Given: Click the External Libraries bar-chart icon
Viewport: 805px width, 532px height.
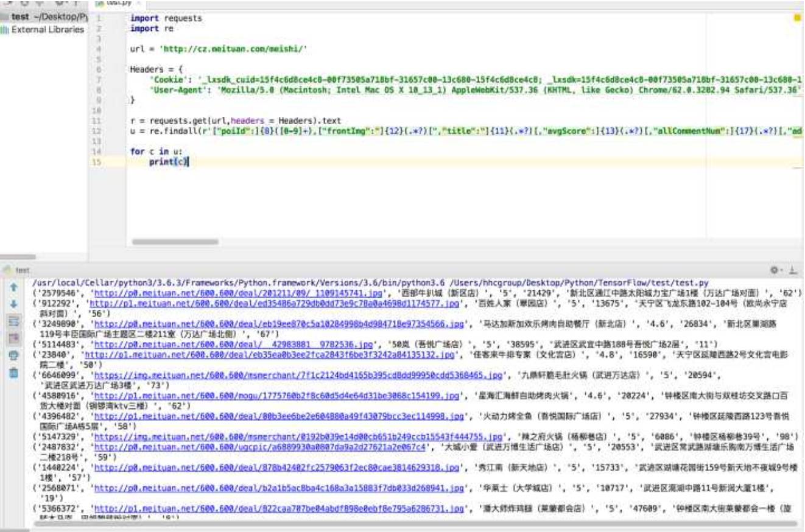Looking at the screenshot, I should [5, 29].
